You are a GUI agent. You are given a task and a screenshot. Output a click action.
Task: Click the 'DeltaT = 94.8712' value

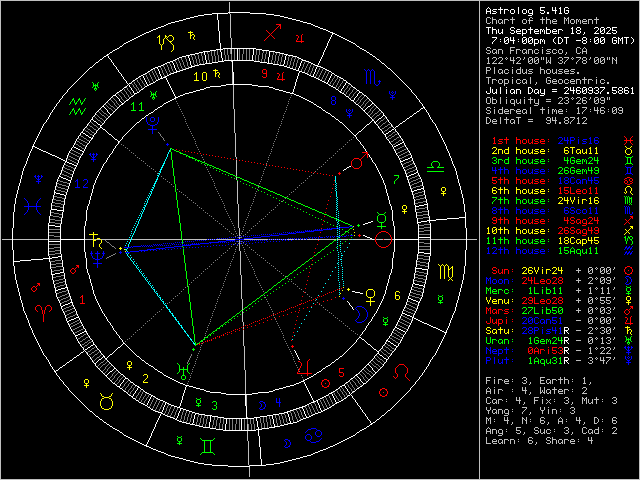click(x=536, y=121)
